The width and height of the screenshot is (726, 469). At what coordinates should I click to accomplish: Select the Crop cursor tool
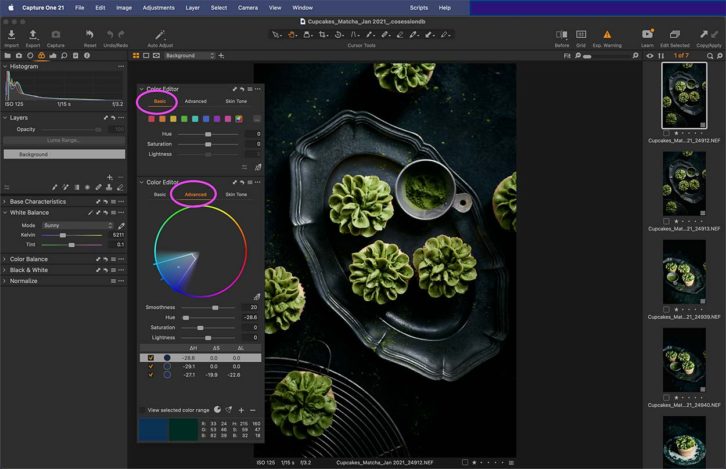(x=323, y=35)
